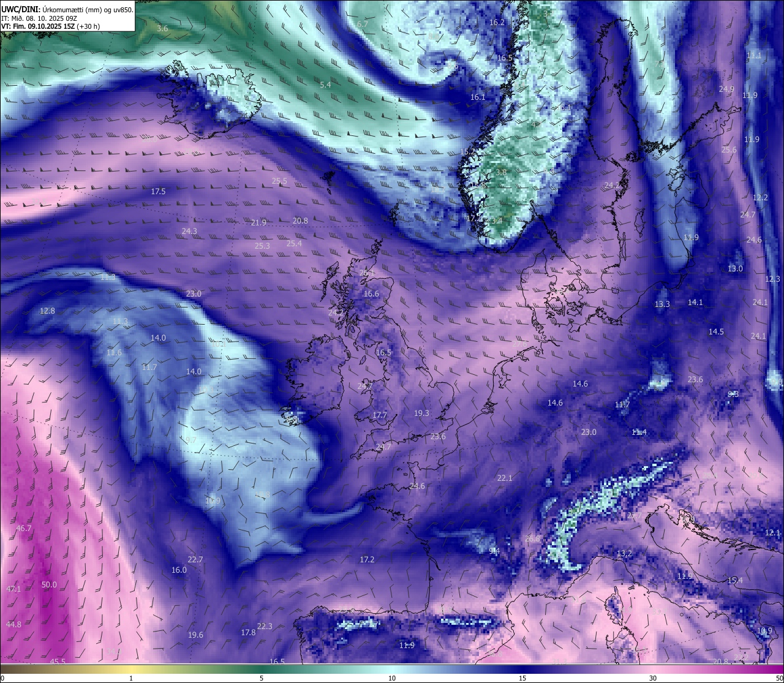Click the 25.5 value label

[279, 181]
